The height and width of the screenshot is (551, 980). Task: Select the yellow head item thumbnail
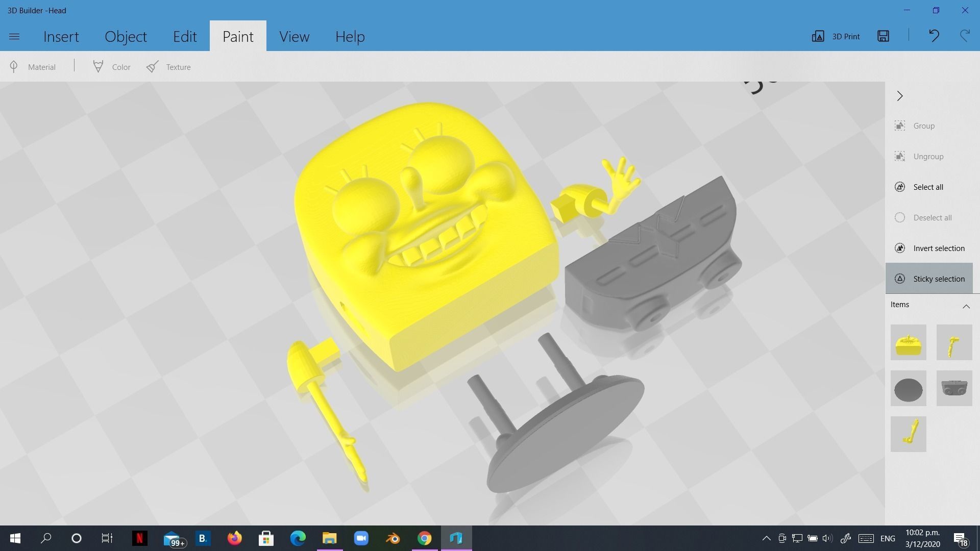pyautogui.click(x=908, y=342)
